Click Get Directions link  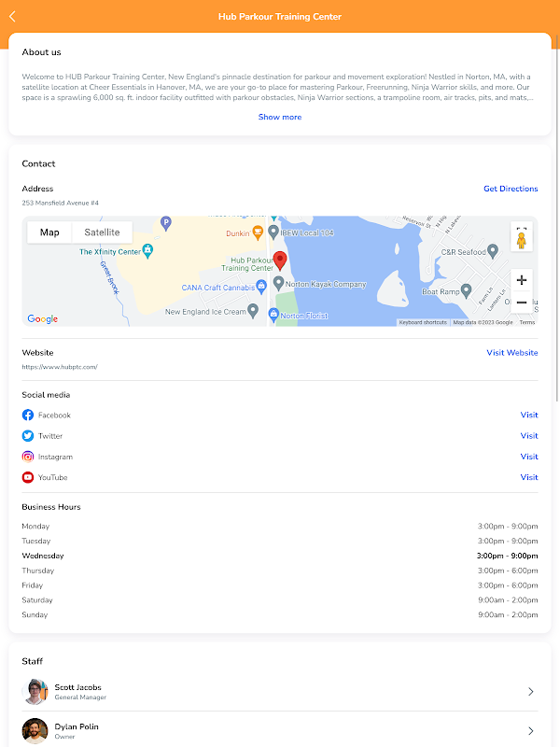pyautogui.click(x=511, y=189)
